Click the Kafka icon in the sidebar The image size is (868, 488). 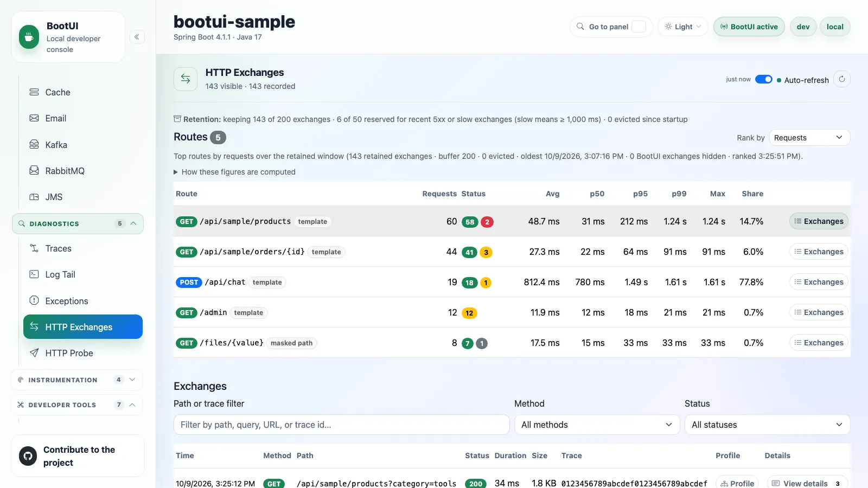pos(34,144)
